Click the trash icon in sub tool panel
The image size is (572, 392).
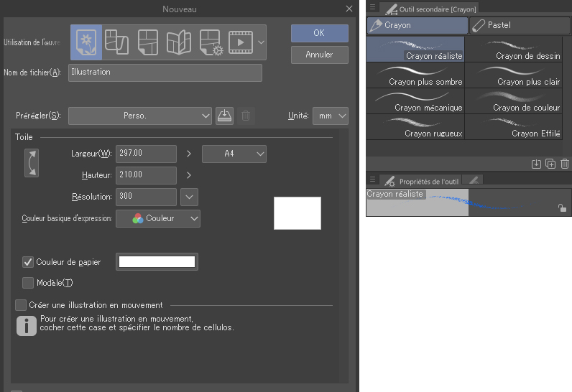[x=564, y=164]
